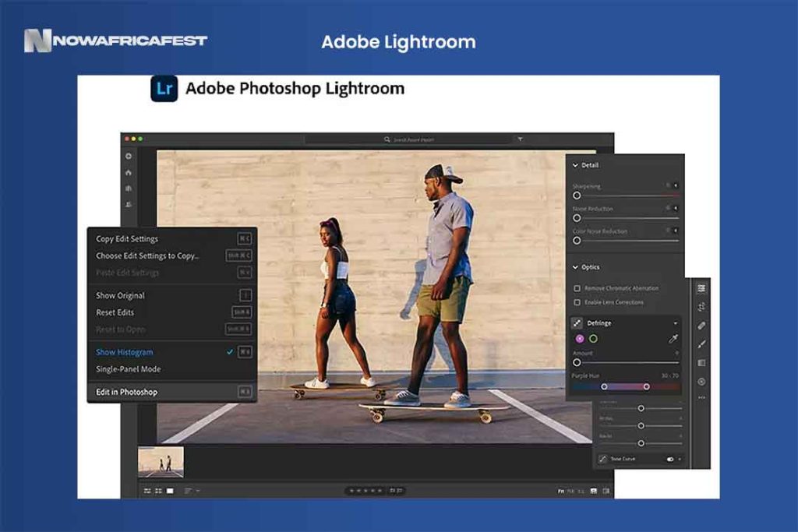Click the Sharpening slider handle

point(577,196)
